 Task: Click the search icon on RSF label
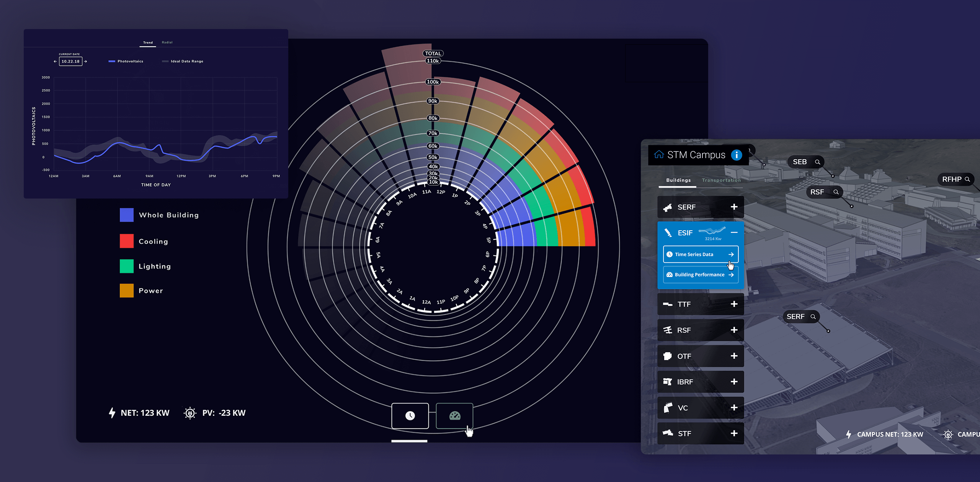pyautogui.click(x=836, y=192)
